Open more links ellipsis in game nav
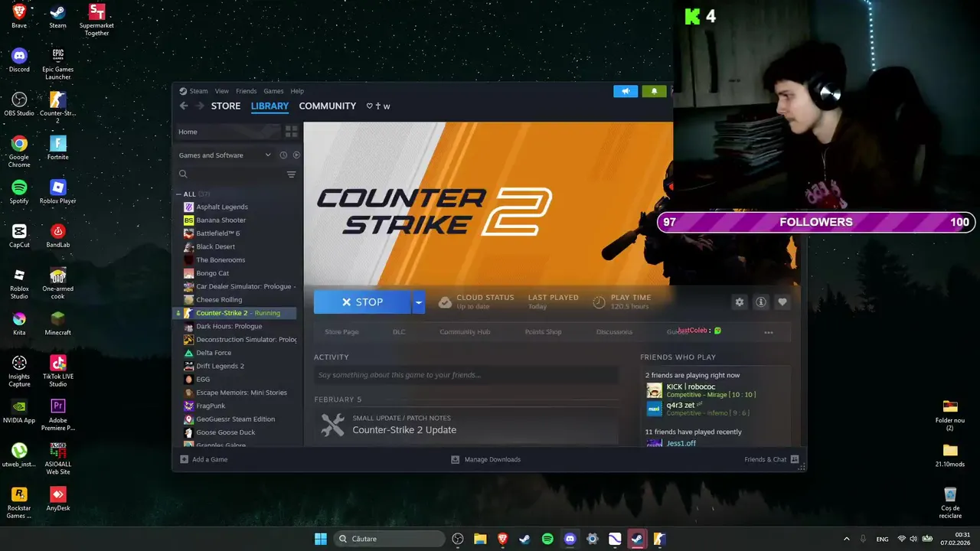This screenshot has height=551, width=980. [x=769, y=332]
